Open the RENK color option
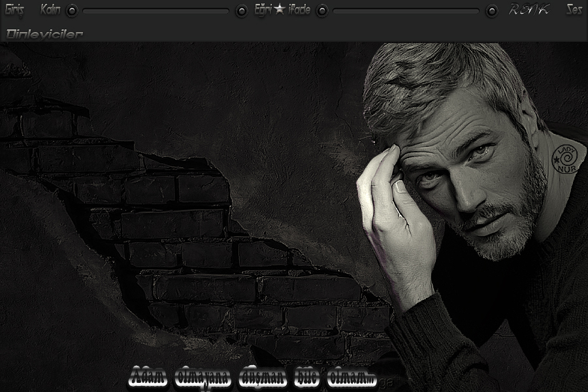 point(529,10)
